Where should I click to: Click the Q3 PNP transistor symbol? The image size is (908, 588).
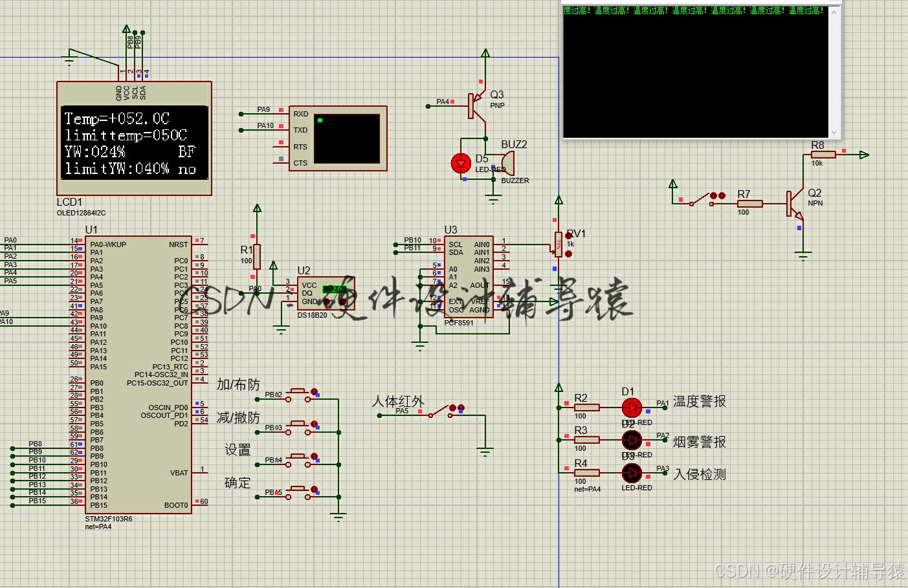(x=477, y=105)
